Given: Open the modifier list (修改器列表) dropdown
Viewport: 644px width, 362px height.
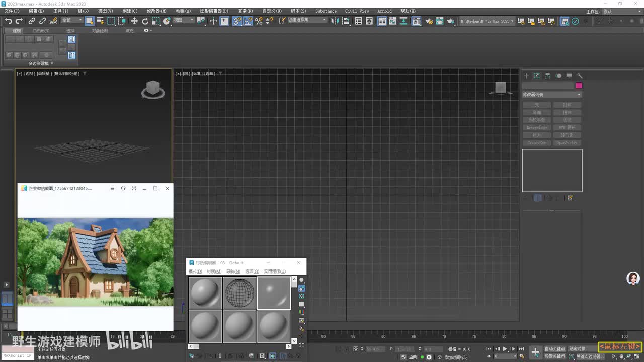Looking at the screenshot, I should click(552, 95).
